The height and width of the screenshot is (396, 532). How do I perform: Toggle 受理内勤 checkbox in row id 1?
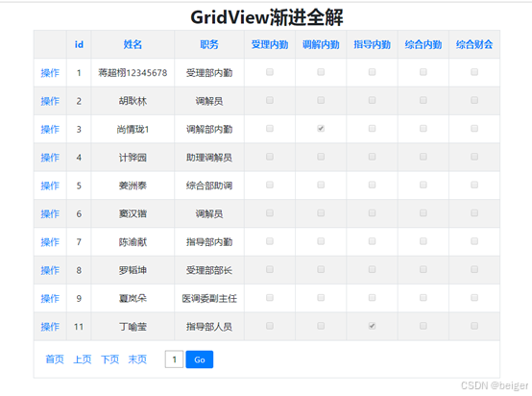pyautogui.click(x=270, y=72)
